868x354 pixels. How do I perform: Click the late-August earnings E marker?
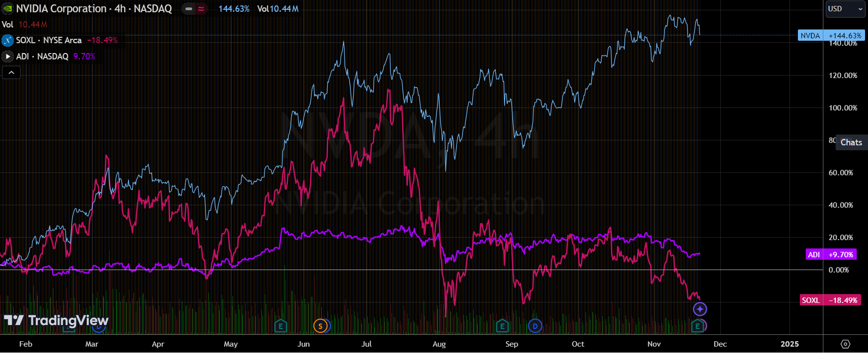[x=502, y=326]
